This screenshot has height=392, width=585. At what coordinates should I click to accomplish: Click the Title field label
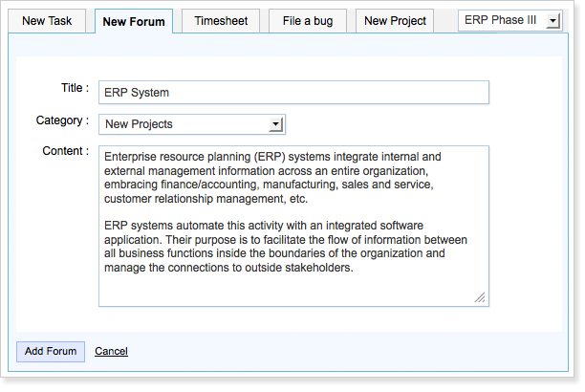pyautogui.click(x=74, y=88)
